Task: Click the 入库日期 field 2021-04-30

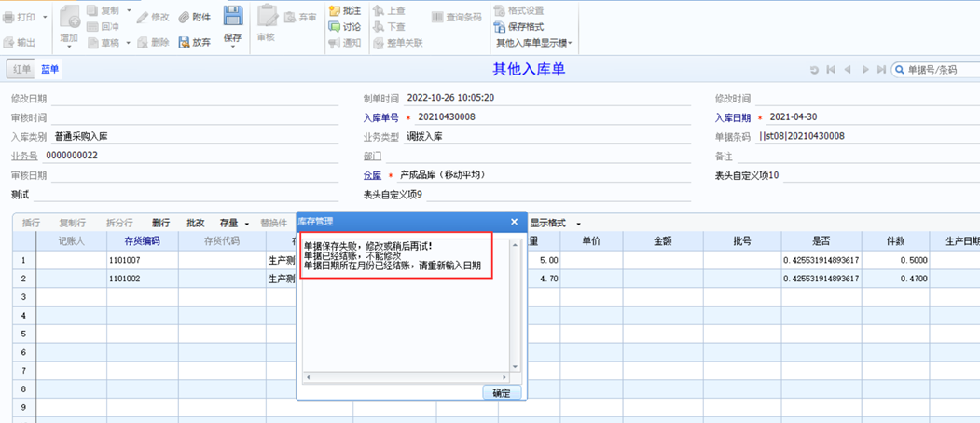Action: coord(874,117)
